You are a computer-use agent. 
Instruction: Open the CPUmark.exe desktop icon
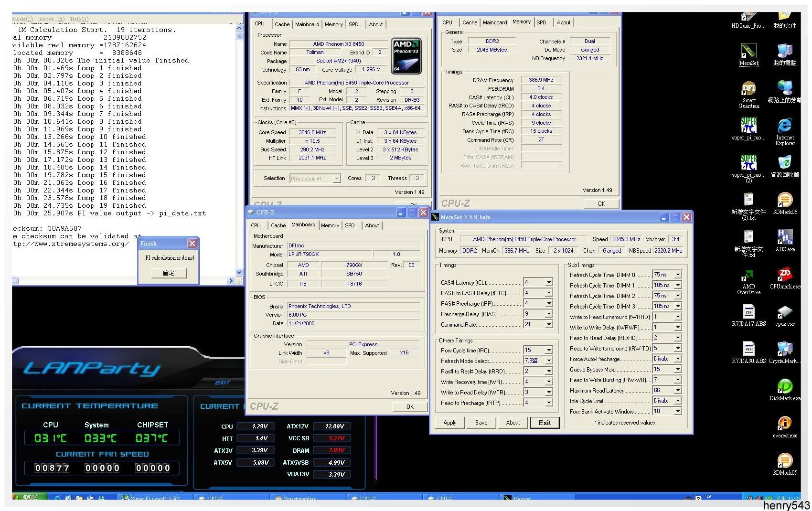[785, 278]
